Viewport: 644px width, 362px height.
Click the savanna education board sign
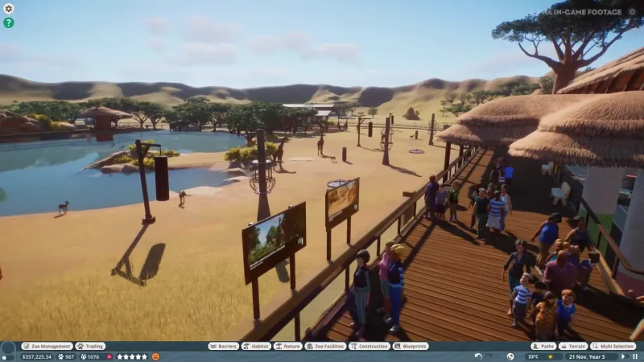coord(342,203)
